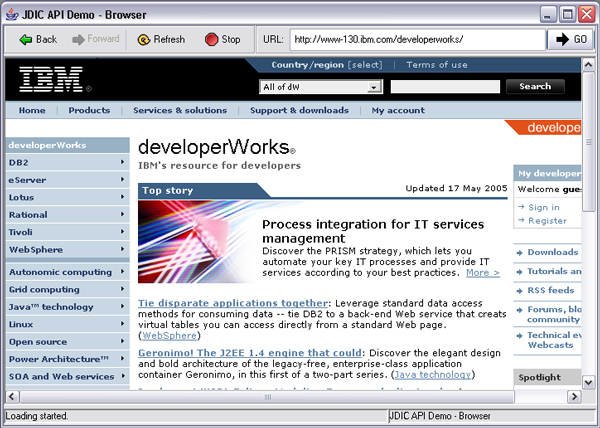Expand the eServer sidebar arrow

[122, 179]
